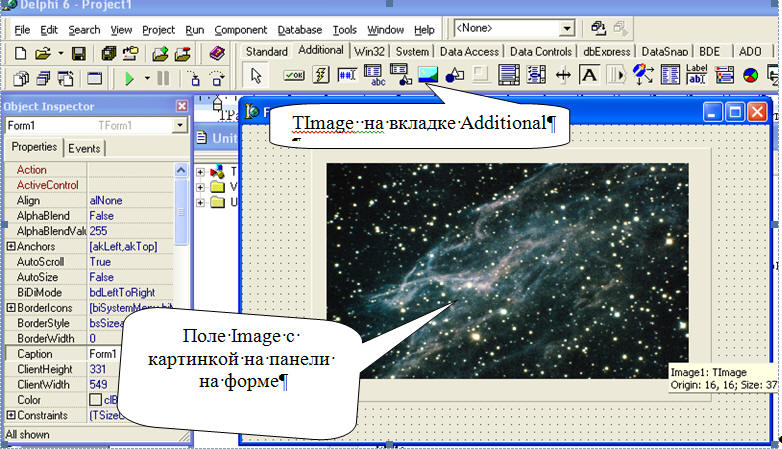The width and height of the screenshot is (782, 449).
Task: Click Toggle Form/Unit icon
Action: coord(66,78)
